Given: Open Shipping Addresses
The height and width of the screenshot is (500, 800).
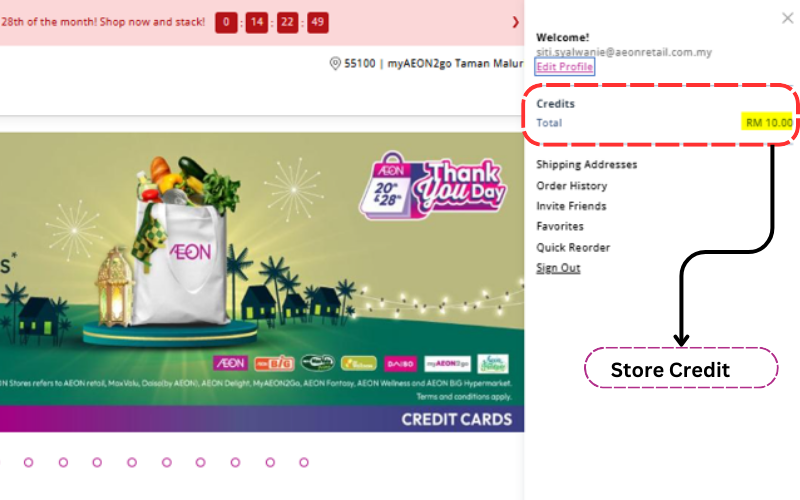Looking at the screenshot, I should (586, 164).
